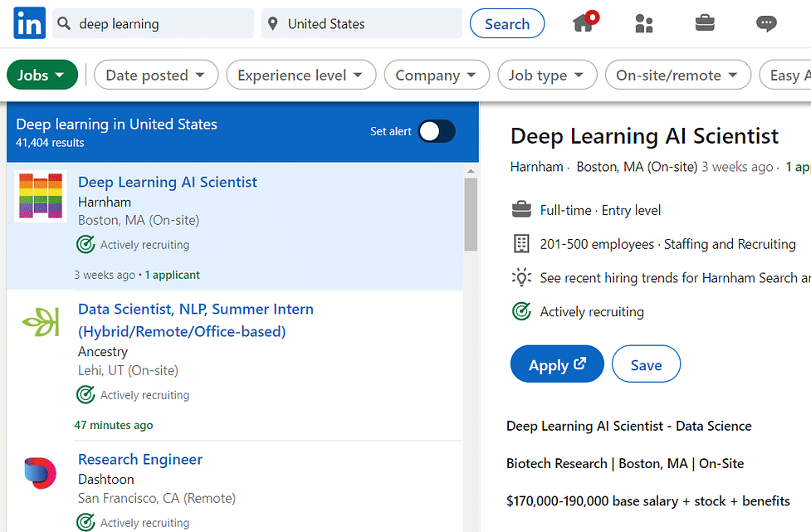
Task: Open the Research Engineer listing
Action: (140, 459)
